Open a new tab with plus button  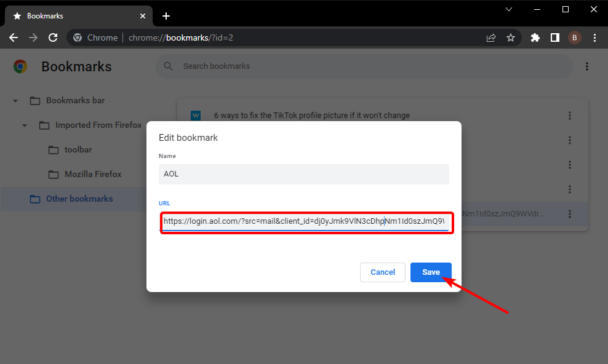[166, 16]
